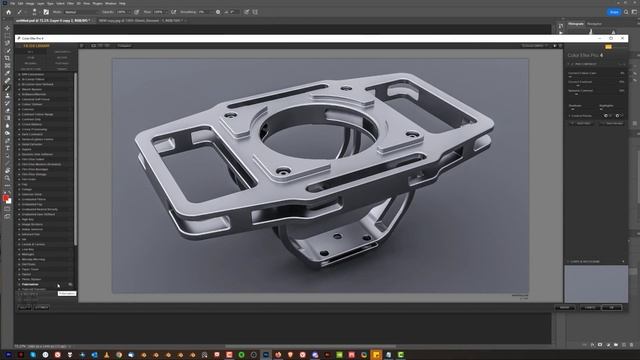The image size is (640, 360).
Task: Select the Hand tool
Action: (7, 171)
